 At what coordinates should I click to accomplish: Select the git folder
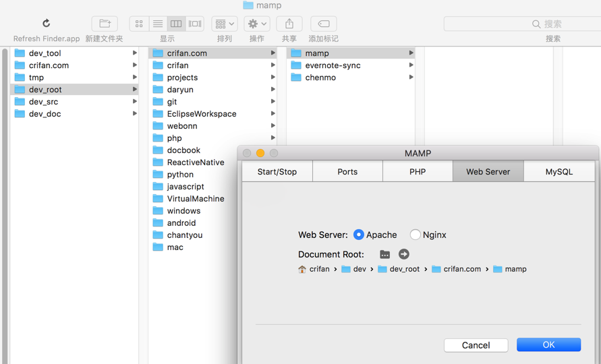pos(212,102)
